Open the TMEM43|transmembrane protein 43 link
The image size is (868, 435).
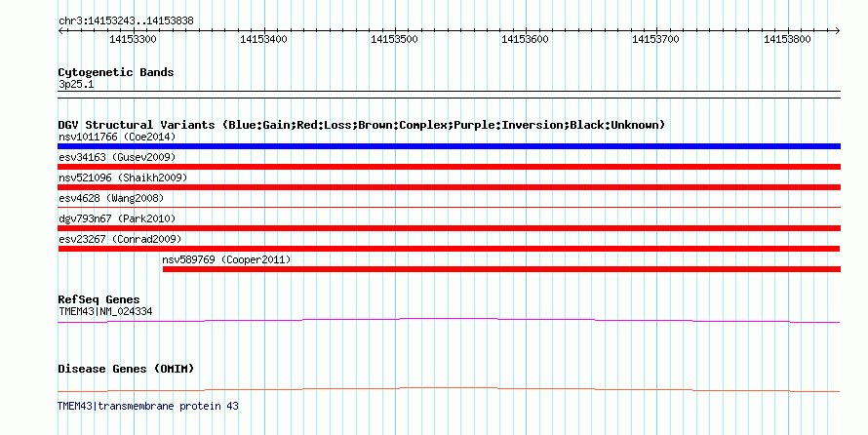pyautogui.click(x=148, y=406)
